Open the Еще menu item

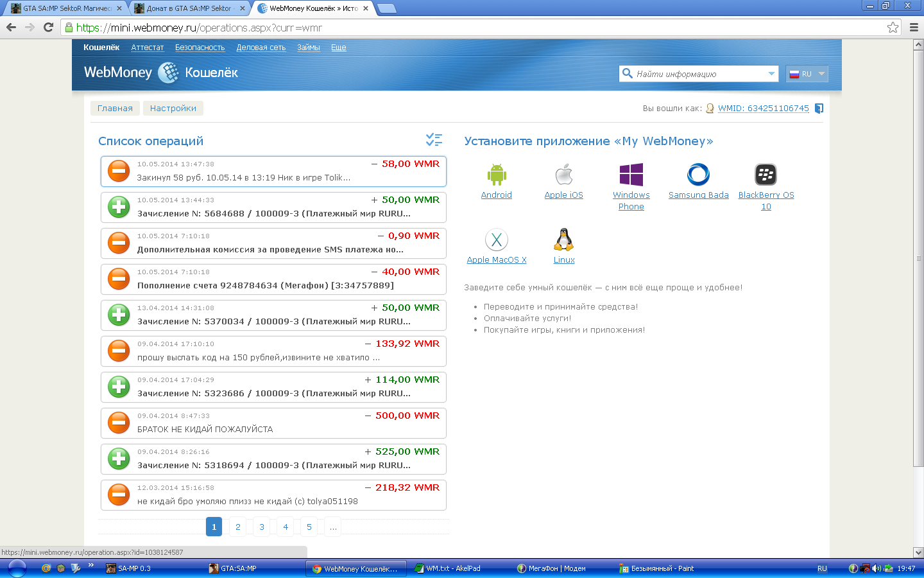point(339,48)
